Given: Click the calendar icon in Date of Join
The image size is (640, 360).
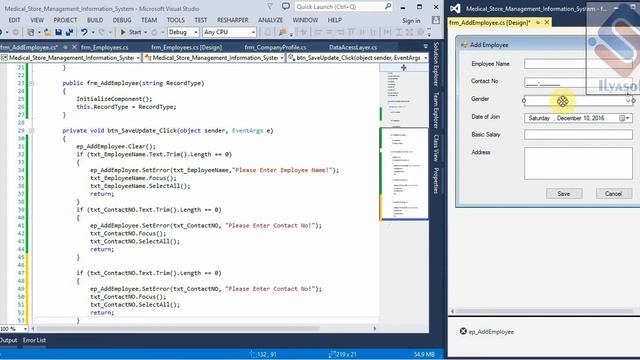Looking at the screenshot, I should tap(622, 118).
